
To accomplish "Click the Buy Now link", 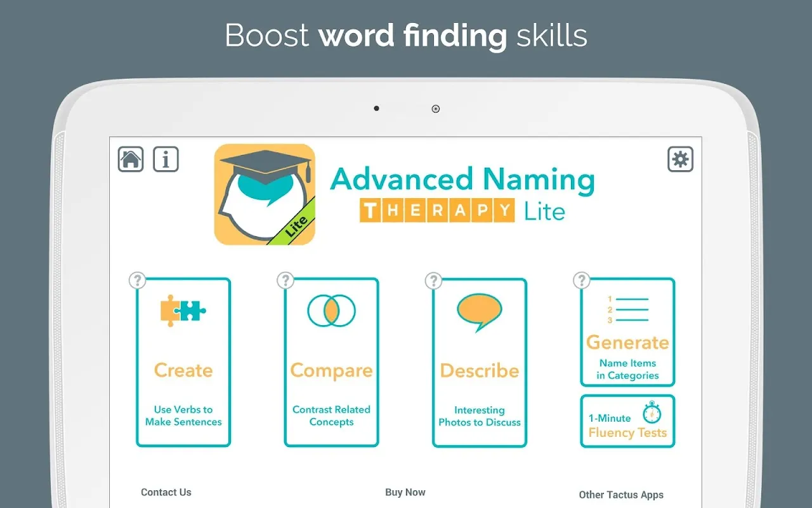I will click(x=405, y=492).
